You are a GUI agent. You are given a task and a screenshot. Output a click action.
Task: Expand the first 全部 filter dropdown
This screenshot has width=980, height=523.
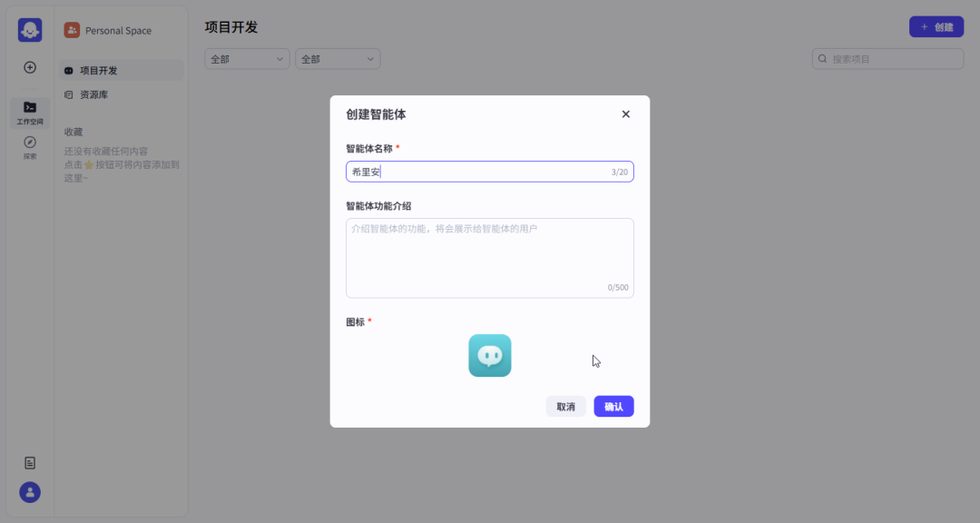pyautogui.click(x=247, y=59)
